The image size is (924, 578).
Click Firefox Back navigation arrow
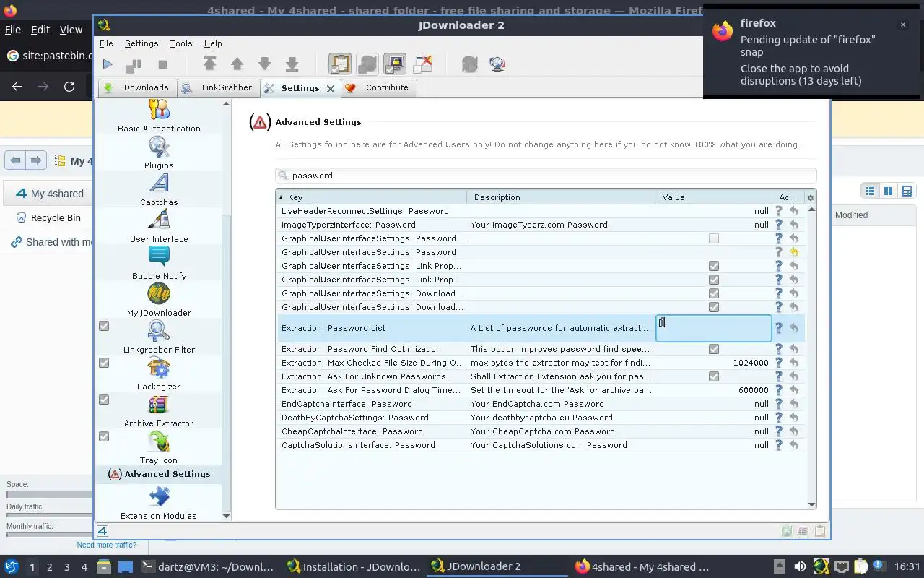(x=17, y=87)
